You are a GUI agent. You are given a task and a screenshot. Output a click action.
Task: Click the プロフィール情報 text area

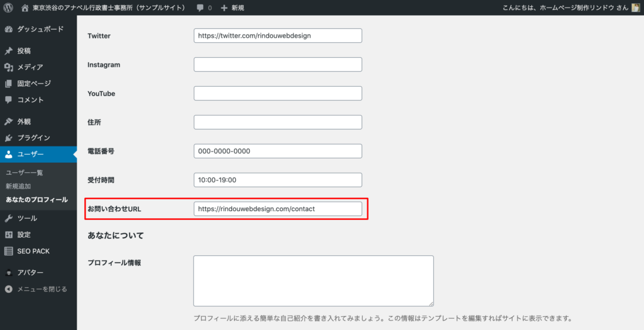(313, 281)
